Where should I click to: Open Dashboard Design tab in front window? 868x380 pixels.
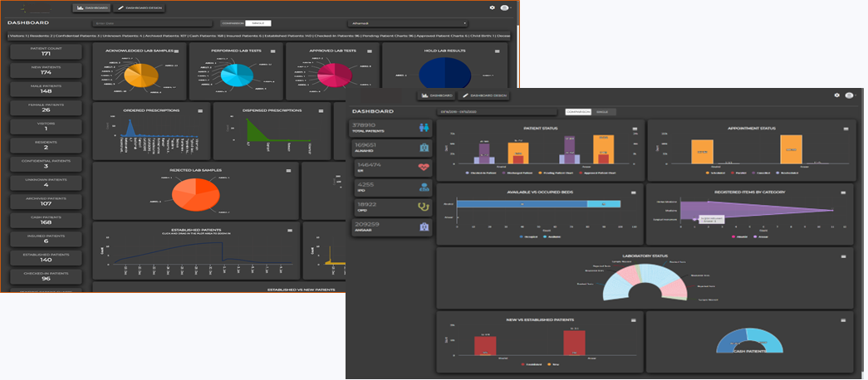pos(483,95)
